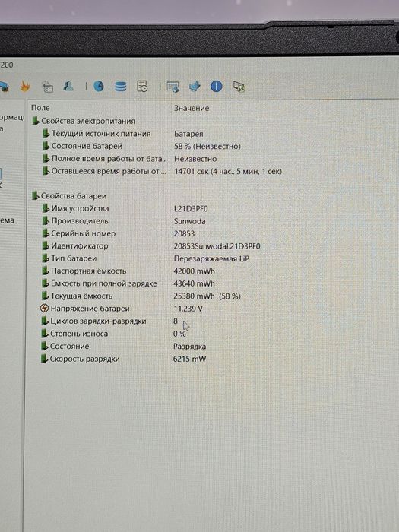Click the icon beside Серийный номер
The width and height of the screenshot is (399, 532).
coord(46,233)
